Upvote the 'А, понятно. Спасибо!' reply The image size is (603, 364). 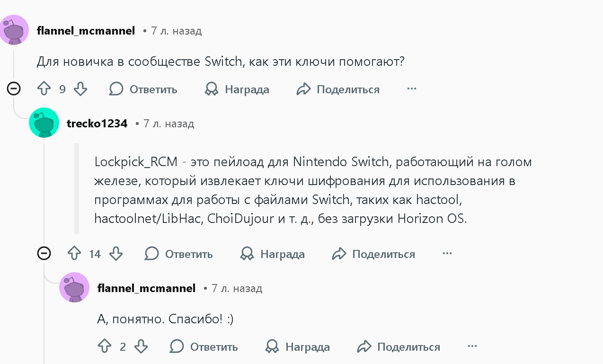[105, 346]
